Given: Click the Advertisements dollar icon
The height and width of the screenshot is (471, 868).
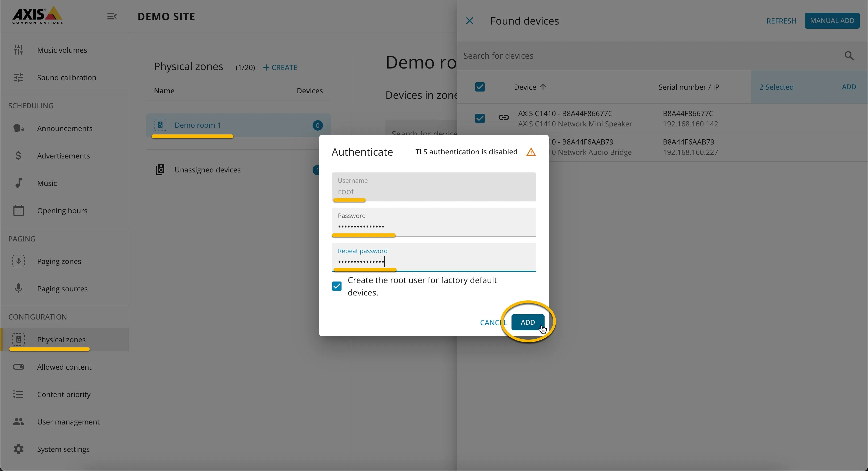Looking at the screenshot, I should click(19, 156).
